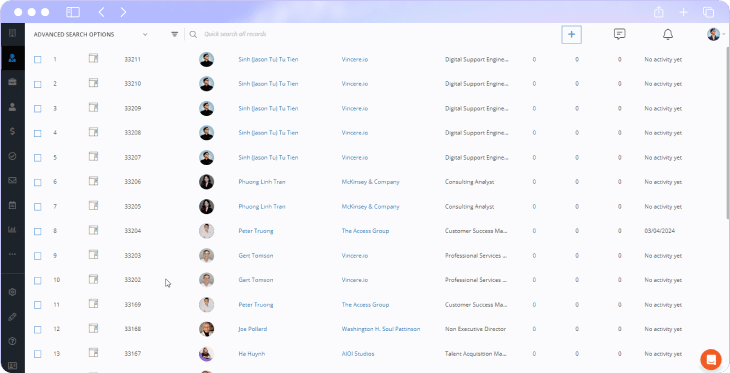
Task: Select checkbox for row 9
Action: 38,256
